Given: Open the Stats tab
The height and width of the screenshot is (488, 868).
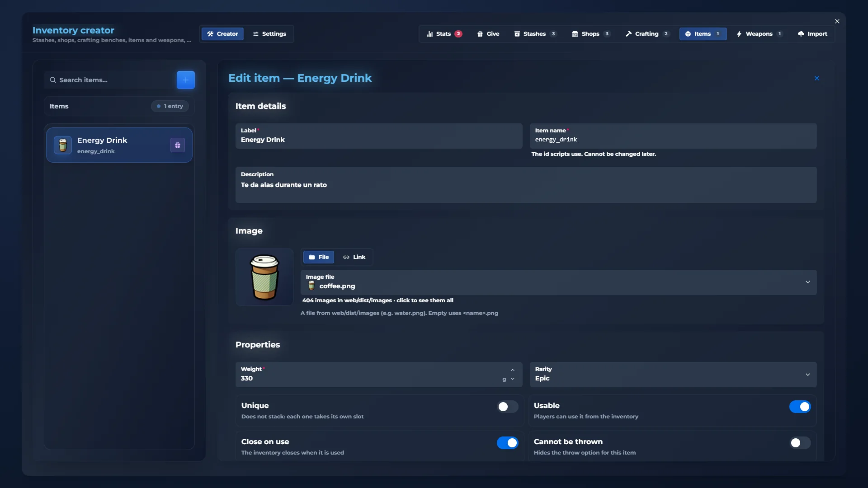Looking at the screenshot, I should click(444, 34).
